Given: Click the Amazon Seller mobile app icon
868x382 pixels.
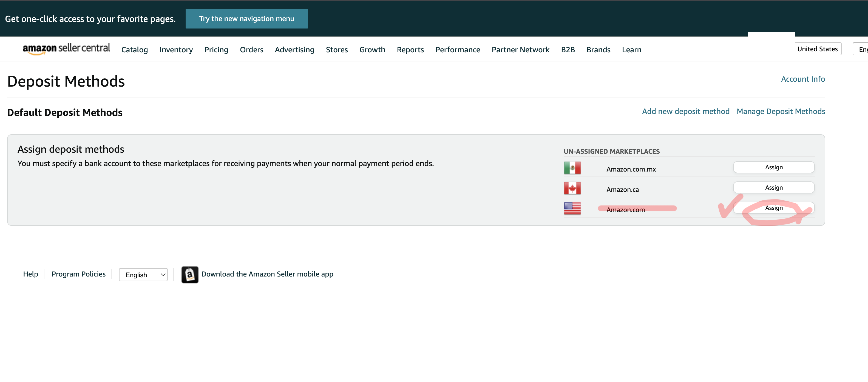Looking at the screenshot, I should tap(190, 275).
